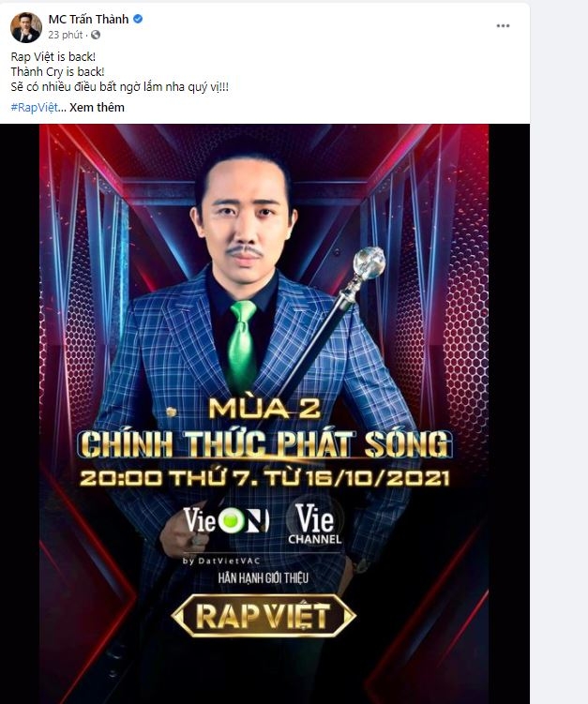
Task: Click the "CHÍNH THỨC PHÁT SÓNG" headline
Action: point(265,444)
